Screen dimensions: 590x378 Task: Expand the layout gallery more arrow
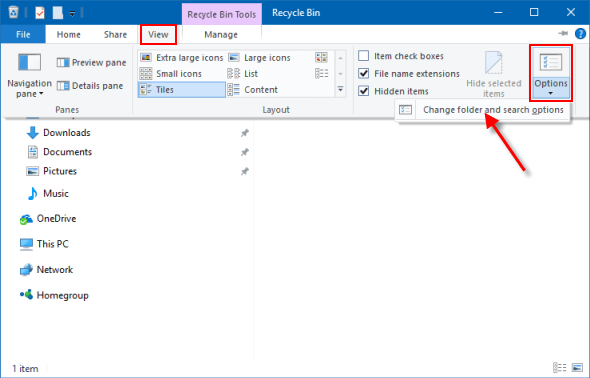(x=340, y=90)
